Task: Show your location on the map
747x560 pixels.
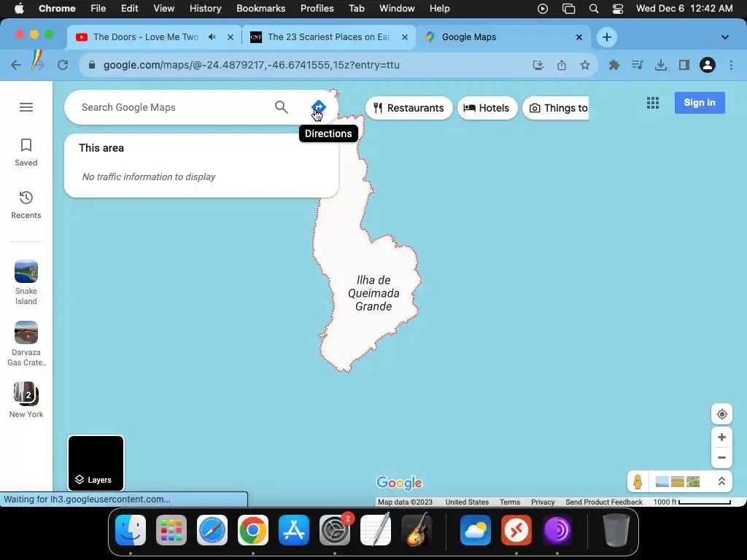Action: pos(721,414)
